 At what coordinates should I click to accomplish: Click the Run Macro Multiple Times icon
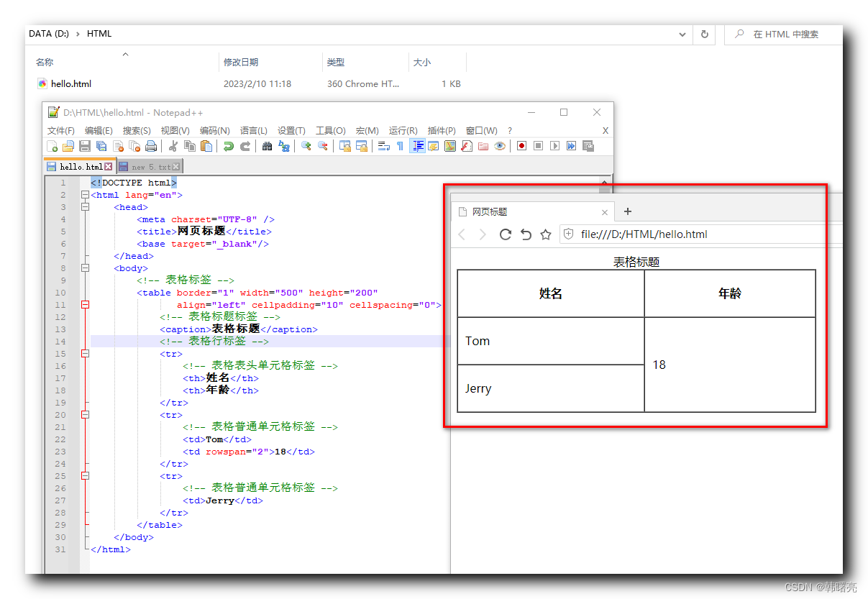[x=571, y=146]
